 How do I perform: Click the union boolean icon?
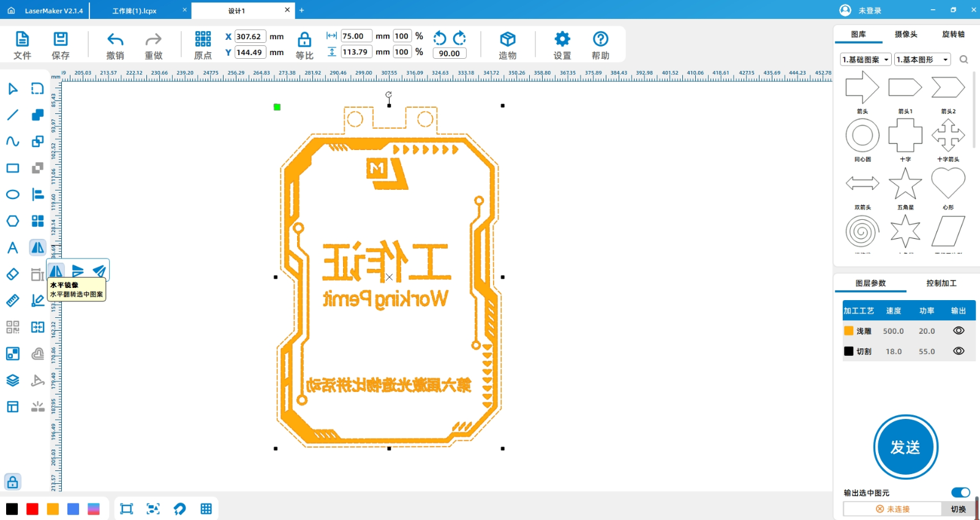(x=37, y=115)
